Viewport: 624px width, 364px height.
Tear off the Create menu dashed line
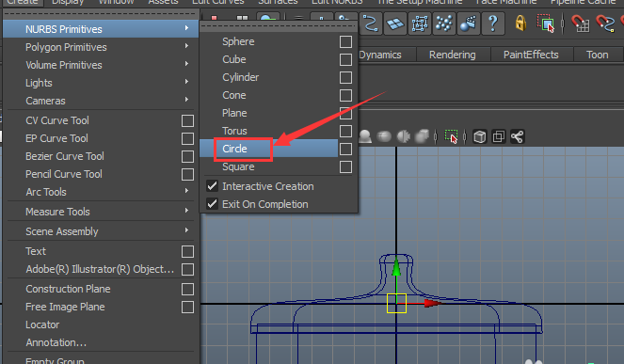coord(101,14)
